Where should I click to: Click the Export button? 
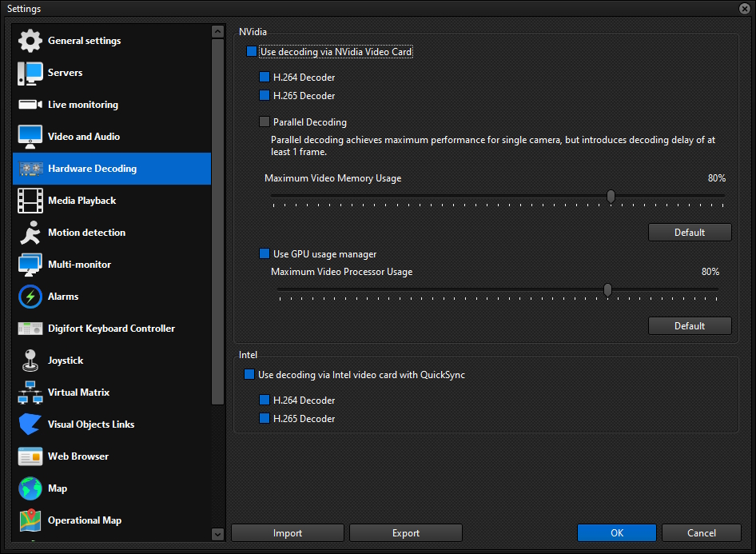[x=406, y=532]
